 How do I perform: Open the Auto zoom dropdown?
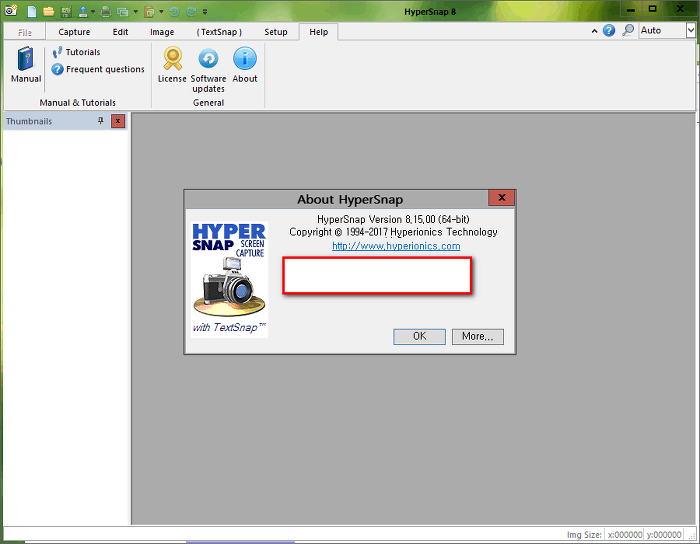[x=691, y=30]
